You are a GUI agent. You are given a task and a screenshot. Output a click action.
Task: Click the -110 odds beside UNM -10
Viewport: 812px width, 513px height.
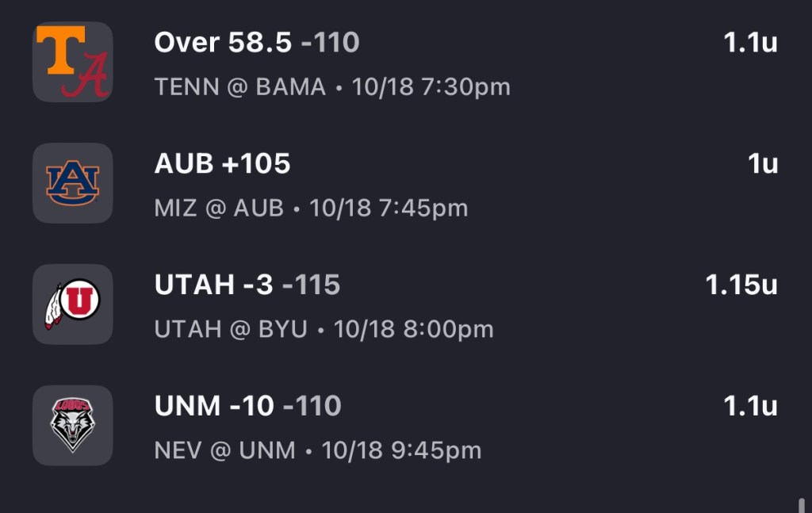[312, 407]
